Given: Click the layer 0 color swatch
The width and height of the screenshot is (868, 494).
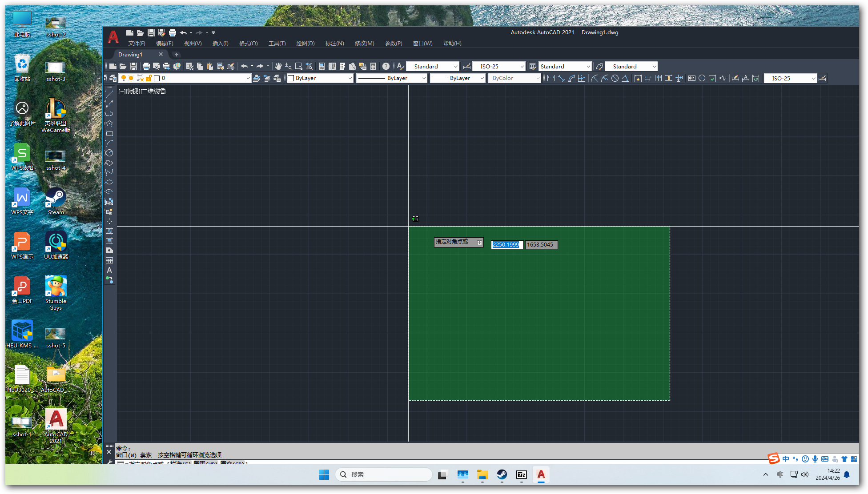Looking at the screenshot, I should [x=157, y=78].
